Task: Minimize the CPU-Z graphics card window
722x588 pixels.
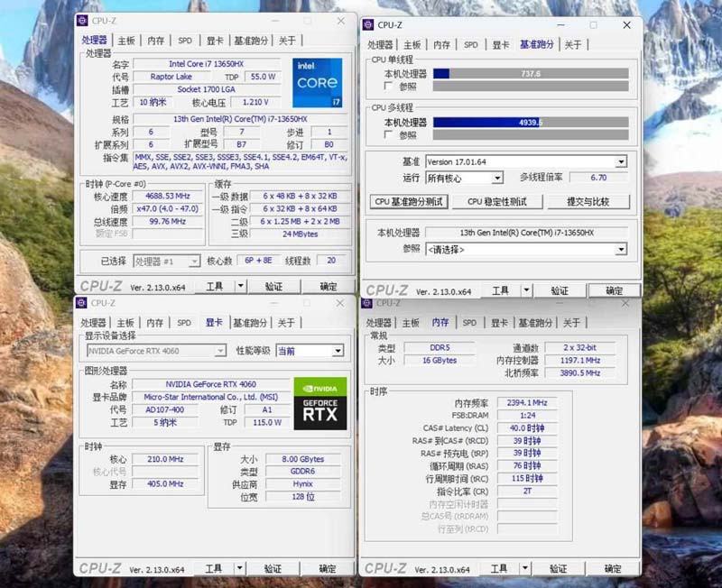Action: [274, 303]
